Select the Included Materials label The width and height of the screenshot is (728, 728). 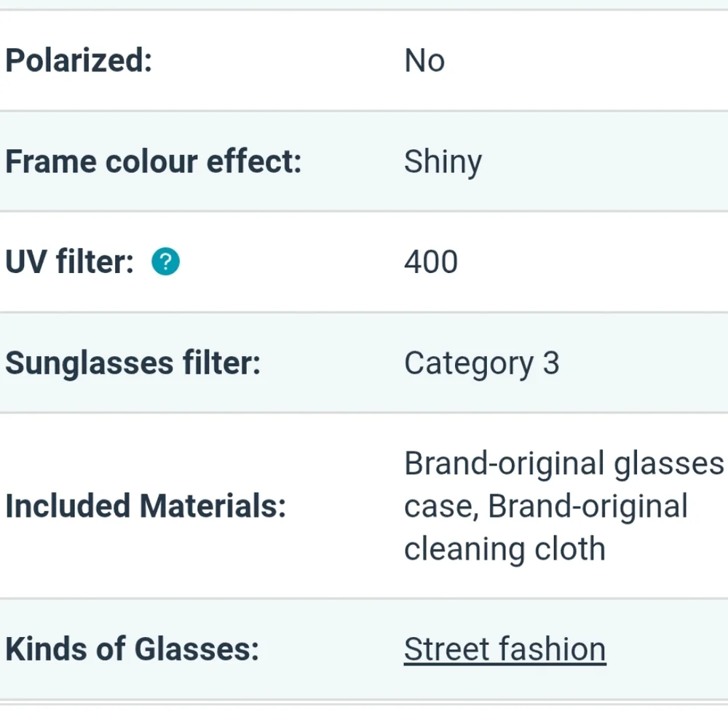pyautogui.click(x=146, y=506)
